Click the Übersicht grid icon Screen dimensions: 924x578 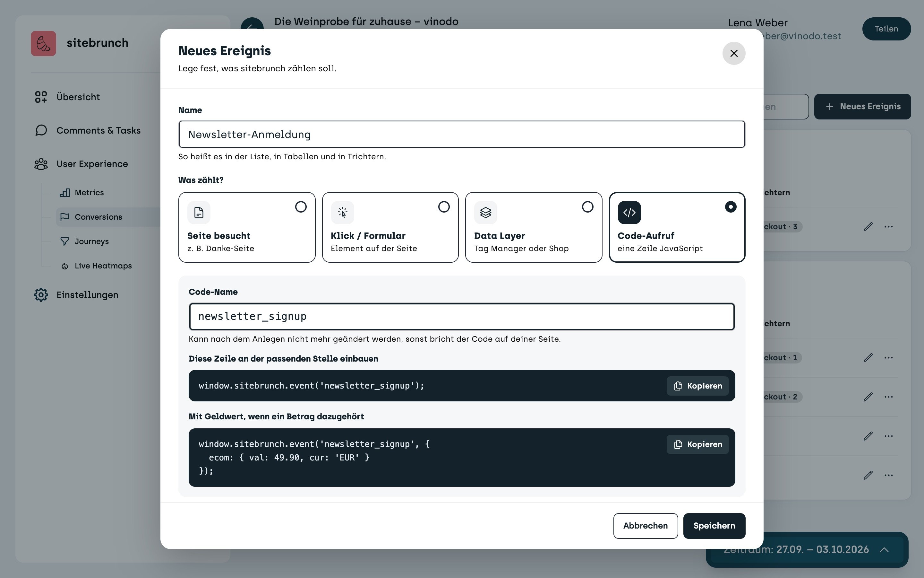pyautogui.click(x=41, y=97)
